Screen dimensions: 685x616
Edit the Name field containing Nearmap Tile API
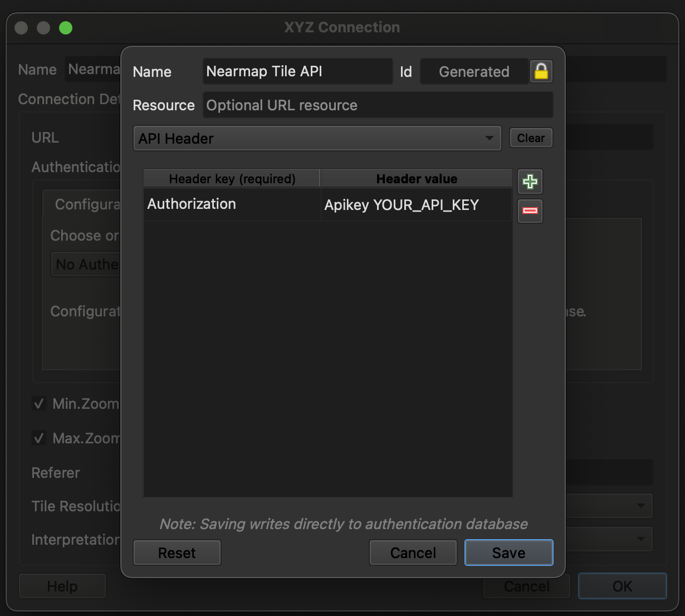tap(297, 71)
